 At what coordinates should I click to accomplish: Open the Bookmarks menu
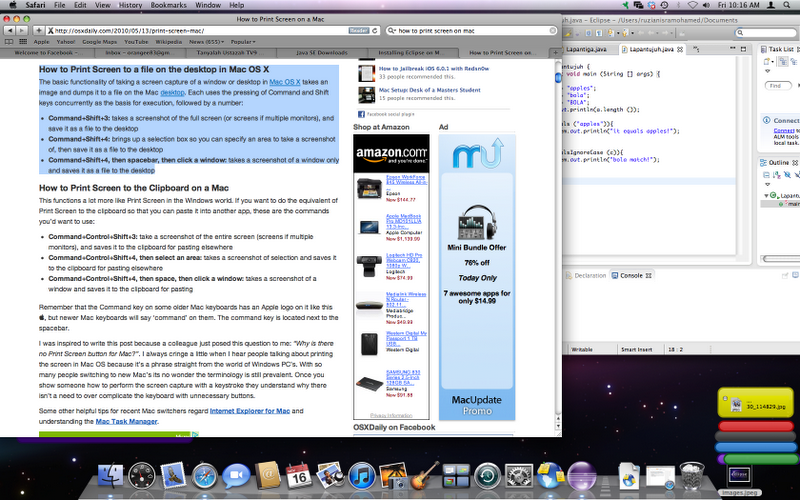[x=168, y=5]
